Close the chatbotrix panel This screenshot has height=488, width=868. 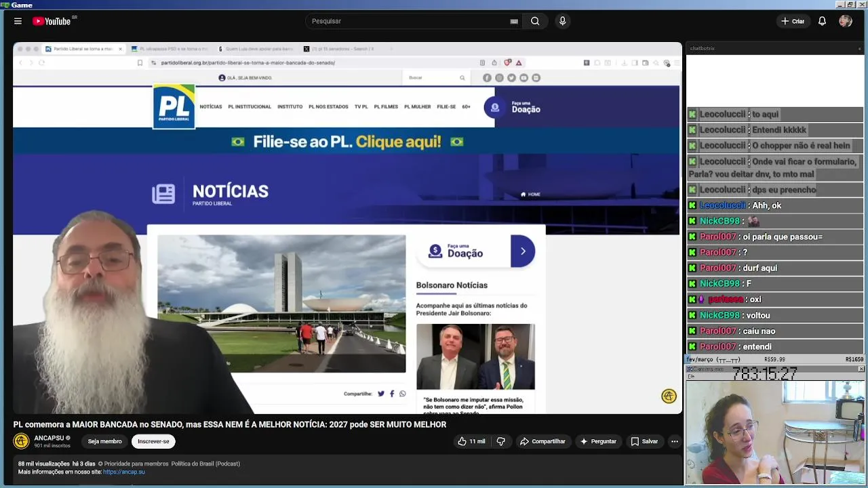pyautogui.click(x=860, y=48)
